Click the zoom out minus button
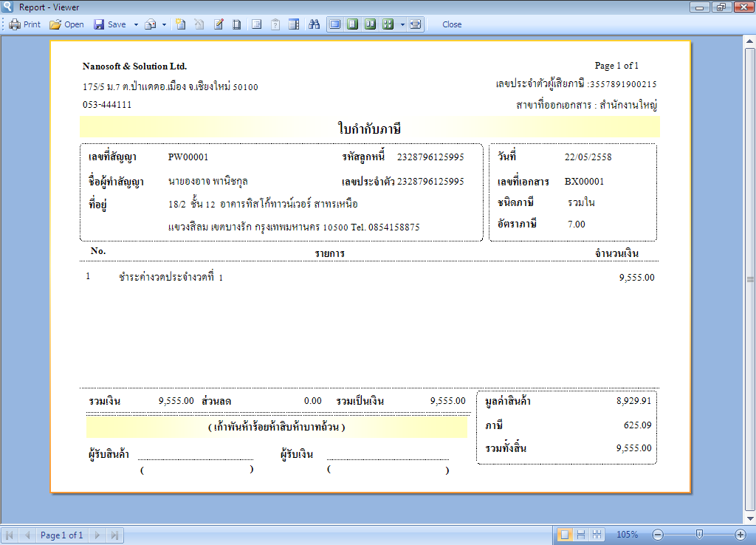The image size is (756, 545). (658, 535)
